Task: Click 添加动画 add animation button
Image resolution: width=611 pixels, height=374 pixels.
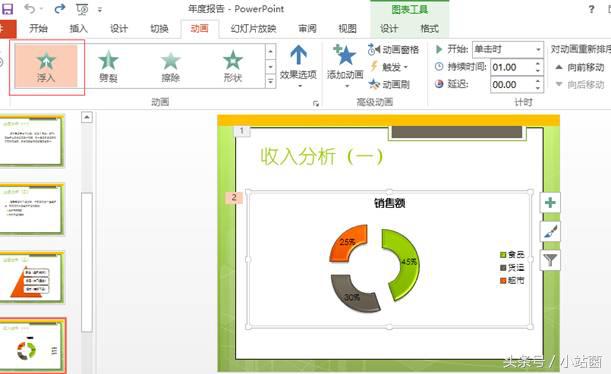Action: (x=345, y=65)
